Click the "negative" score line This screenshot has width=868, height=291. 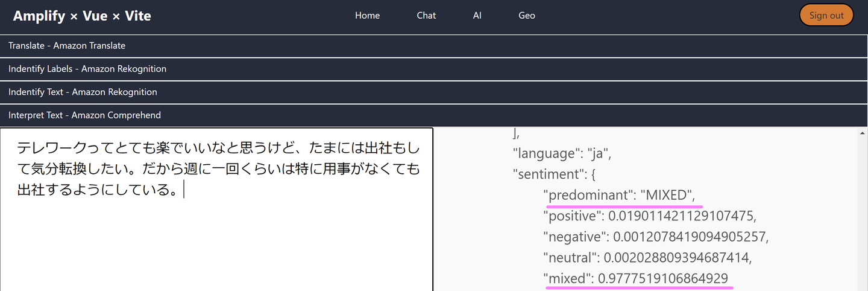(656, 237)
